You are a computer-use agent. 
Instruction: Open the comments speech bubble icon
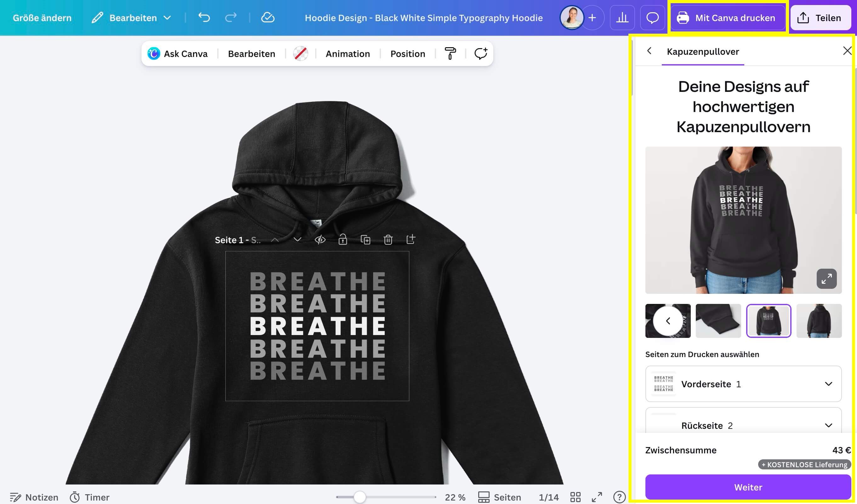point(652,18)
